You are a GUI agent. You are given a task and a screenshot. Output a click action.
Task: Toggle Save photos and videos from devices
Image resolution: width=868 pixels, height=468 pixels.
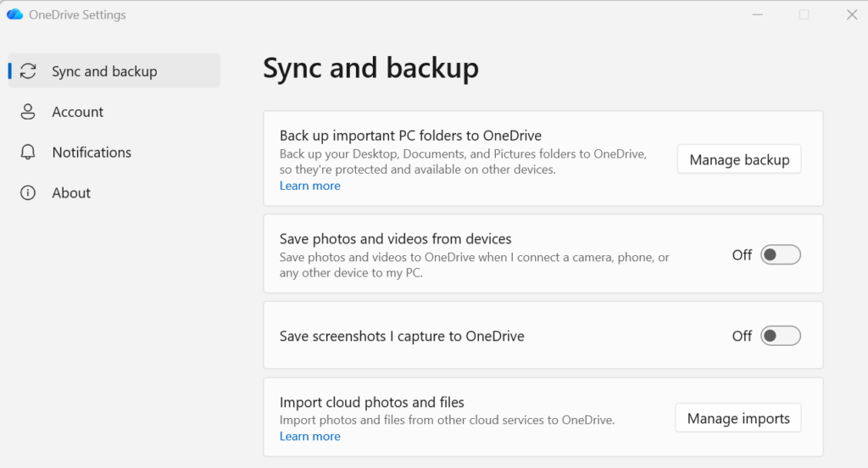781,254
